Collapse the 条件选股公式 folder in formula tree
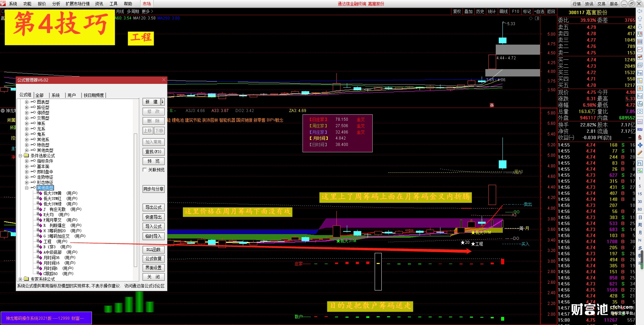The height and width of the screenshot is (325, 644). tap(20, 156)
